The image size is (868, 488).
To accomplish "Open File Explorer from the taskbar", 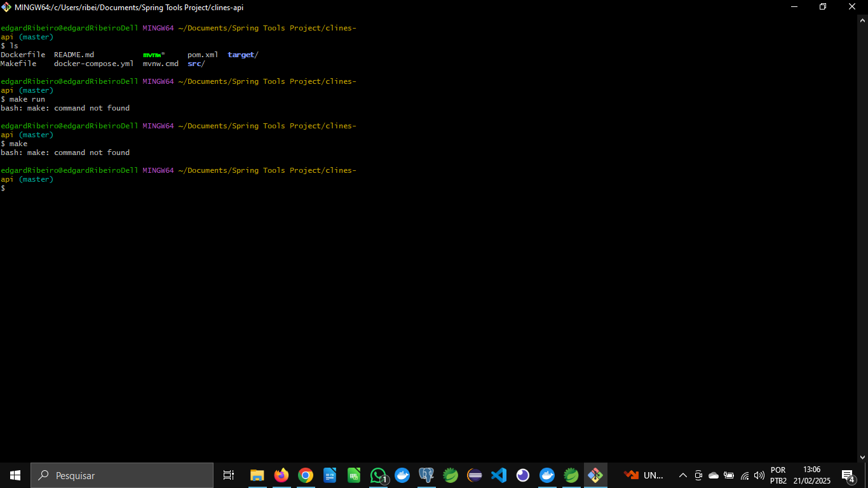I will click(x=257, y=475).
